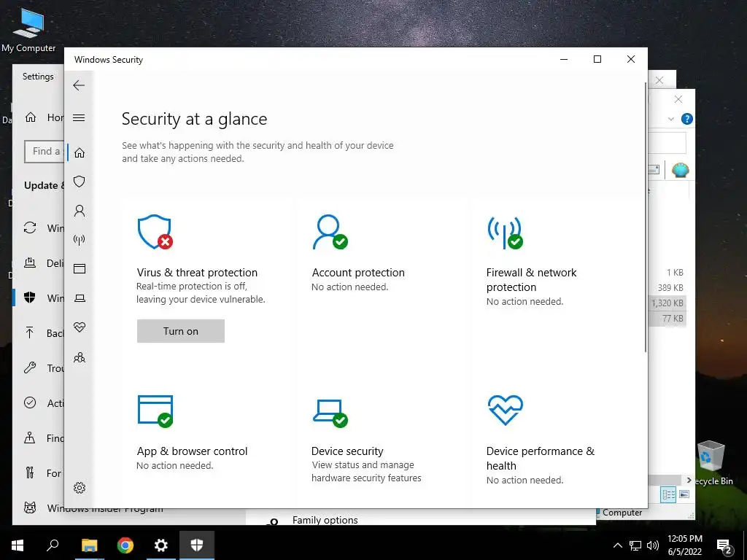Select For developers in Settings sidebar
The image size is (747, 560).
[x=43, y=472]
